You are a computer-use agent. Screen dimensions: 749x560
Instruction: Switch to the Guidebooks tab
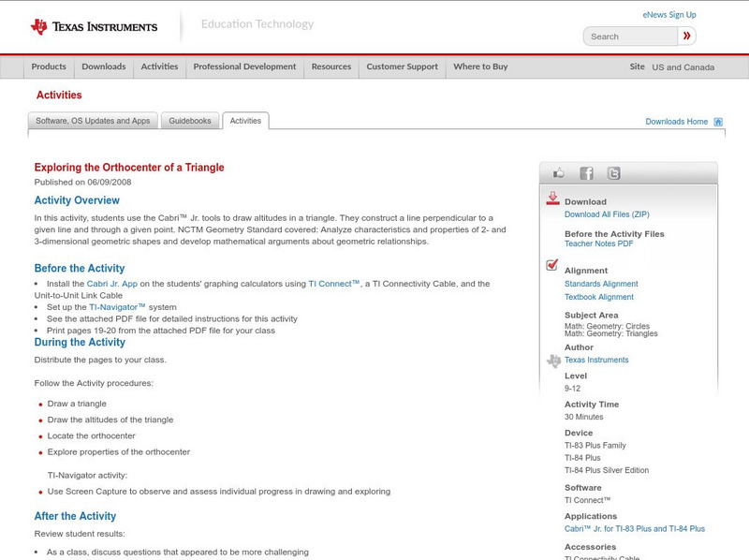point(190,121)
